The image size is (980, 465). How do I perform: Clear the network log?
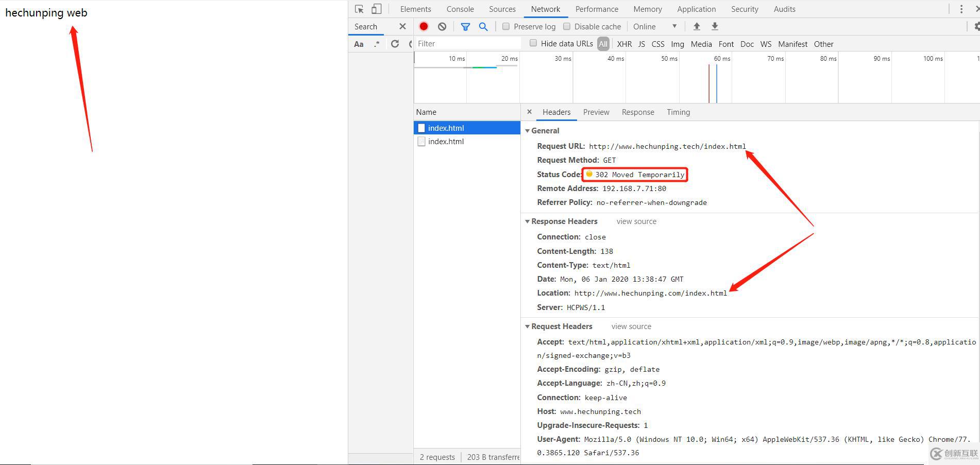442,26
